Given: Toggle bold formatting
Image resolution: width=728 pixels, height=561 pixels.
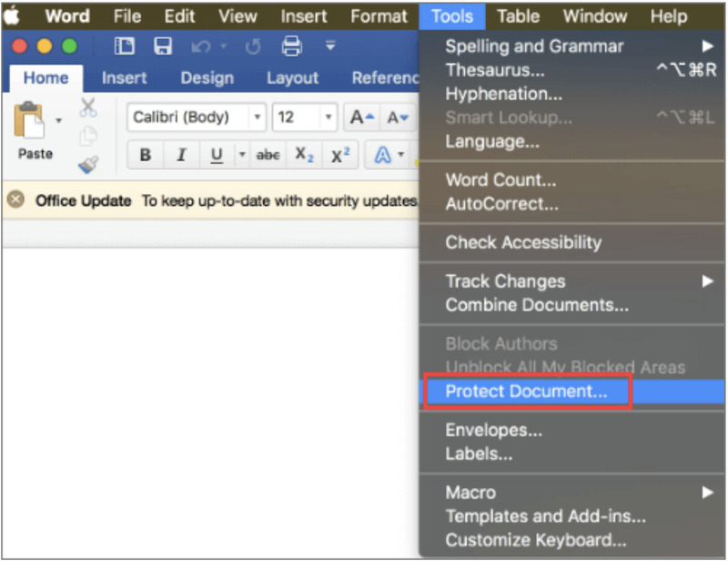Looking at the screenshot, I should click(145, 156).
